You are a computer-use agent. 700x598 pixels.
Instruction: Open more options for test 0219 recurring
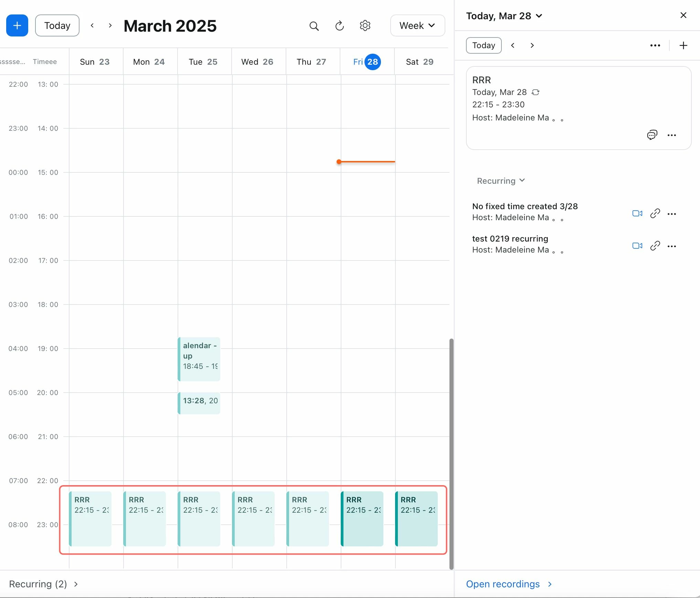pyautogui.click(x=671, y=246)
